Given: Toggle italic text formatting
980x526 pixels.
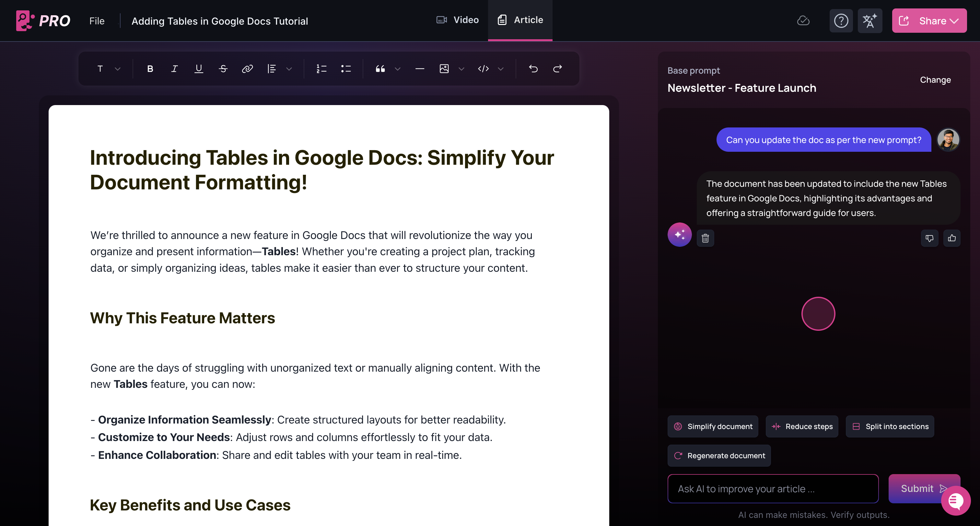Looking at the screenshot, I should tap(174, 69).
